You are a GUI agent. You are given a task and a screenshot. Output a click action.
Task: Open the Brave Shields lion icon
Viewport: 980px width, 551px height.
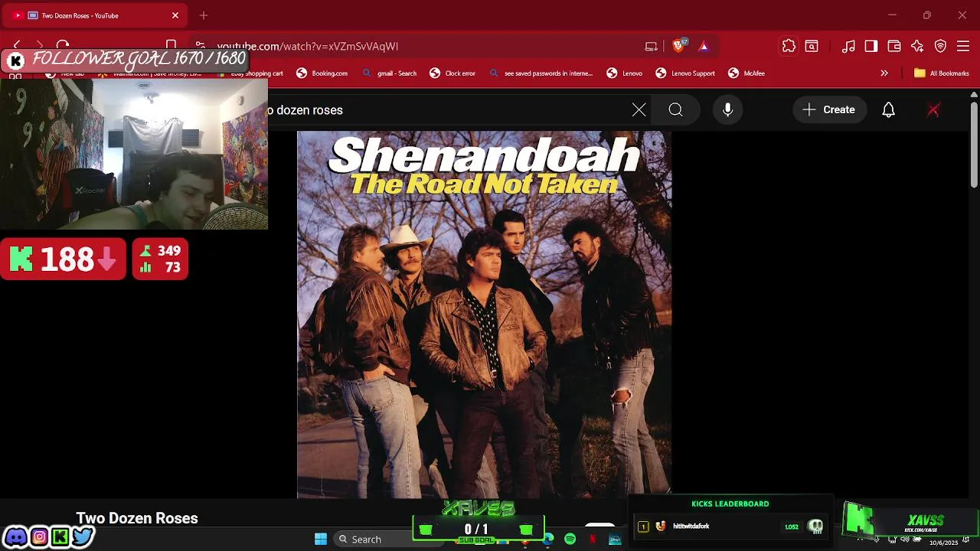point(679,46)
